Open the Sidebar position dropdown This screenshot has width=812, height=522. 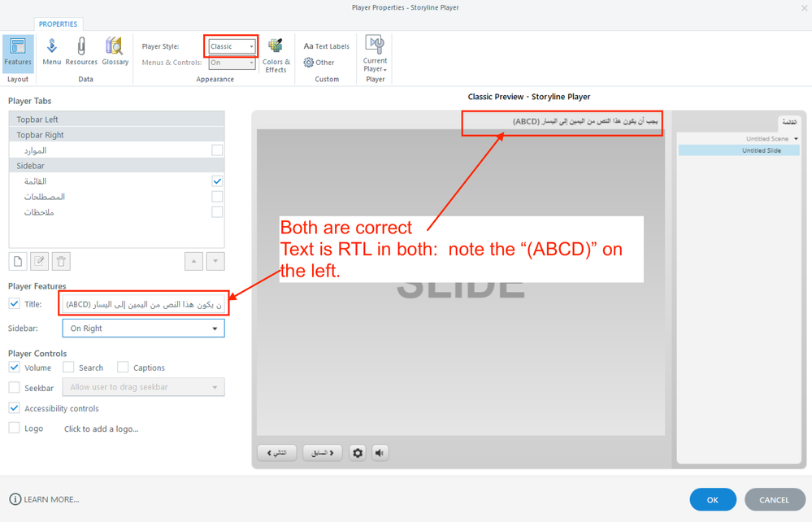click(x=143, y=328)
